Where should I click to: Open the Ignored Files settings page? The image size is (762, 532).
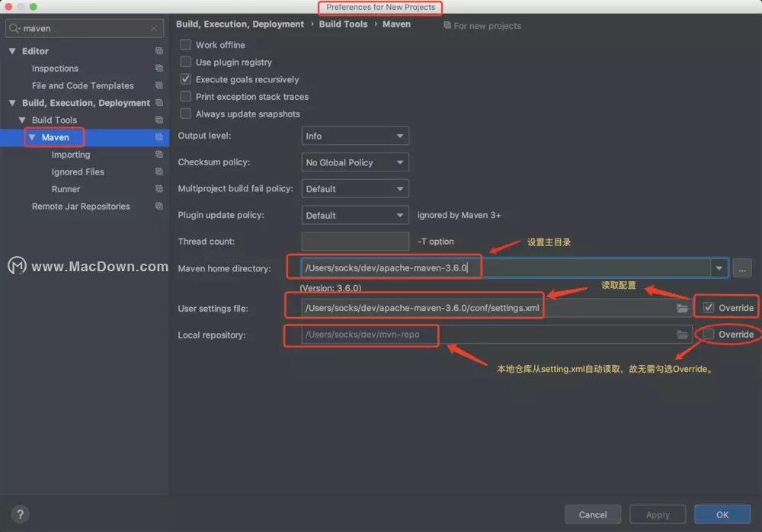[78, 171]
